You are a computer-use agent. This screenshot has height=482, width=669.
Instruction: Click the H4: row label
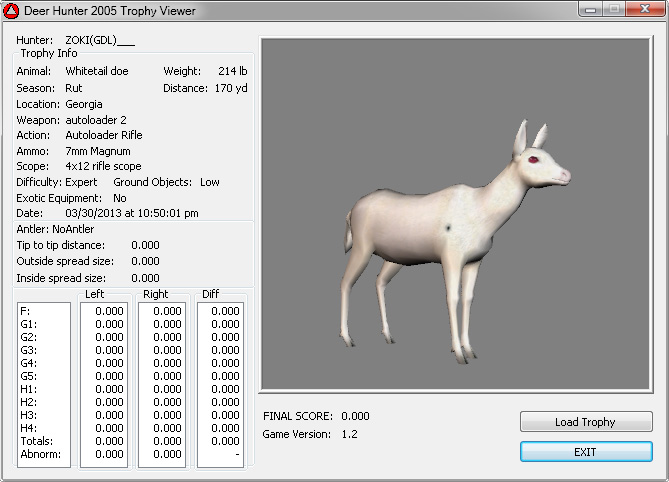point(29,428)
